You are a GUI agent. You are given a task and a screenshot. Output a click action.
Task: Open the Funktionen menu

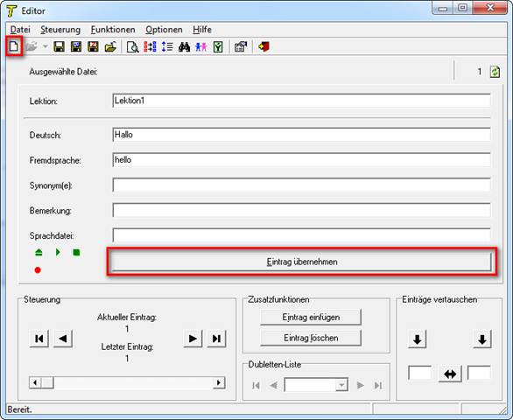click(x=113, y=30)
